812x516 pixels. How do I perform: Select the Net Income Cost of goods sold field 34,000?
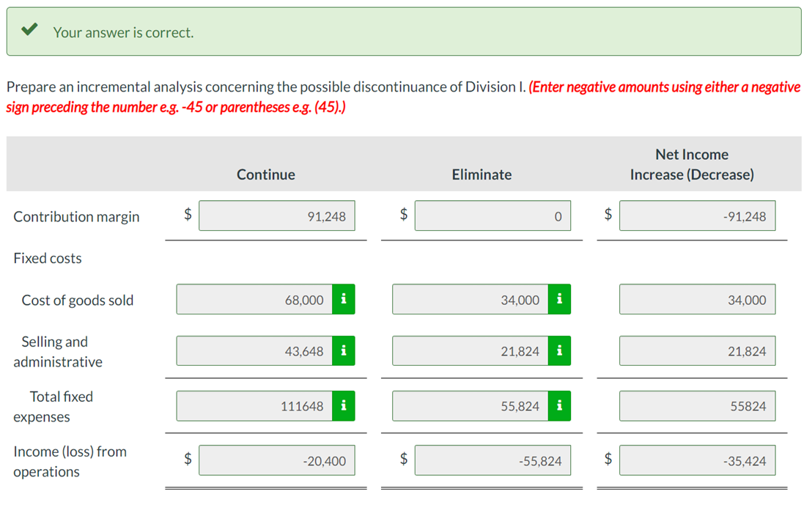(697, 299)
